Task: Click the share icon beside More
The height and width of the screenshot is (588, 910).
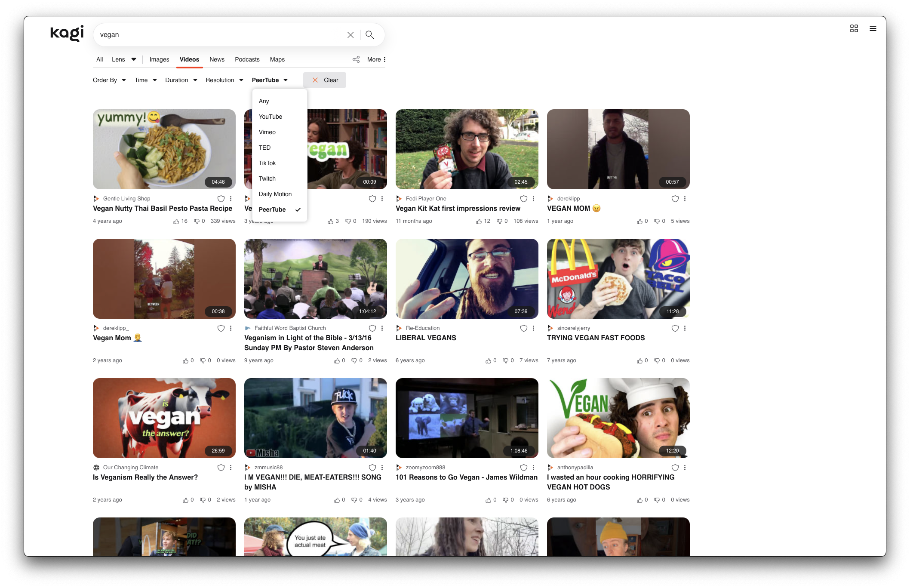Action: (356, 59)
